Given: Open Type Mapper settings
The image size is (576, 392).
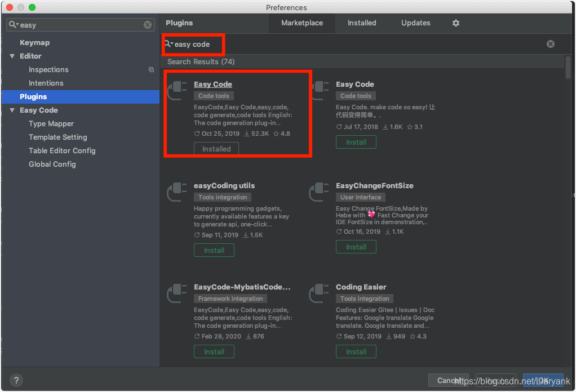Looking at the screenshot, I should coord(51,124).
